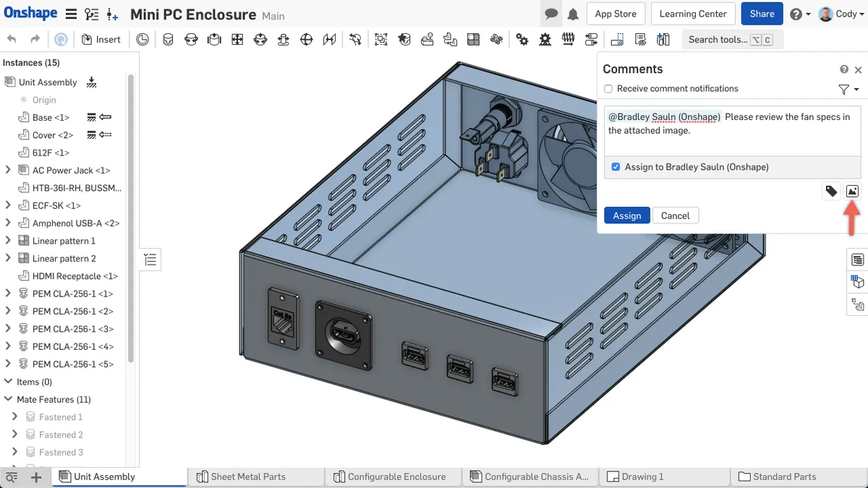Add a label using the tag icon

830,190
